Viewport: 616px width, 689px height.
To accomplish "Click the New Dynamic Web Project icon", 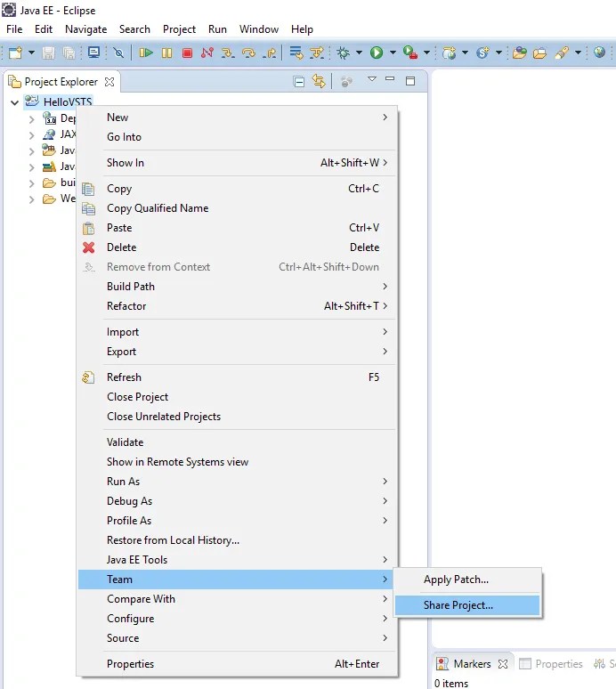I will click(x=449, y=53).
